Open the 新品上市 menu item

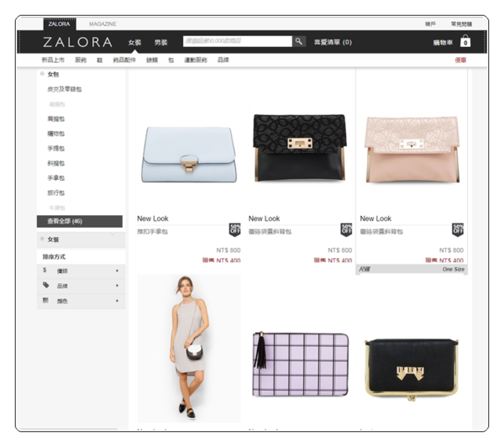(x=53, y=60)
